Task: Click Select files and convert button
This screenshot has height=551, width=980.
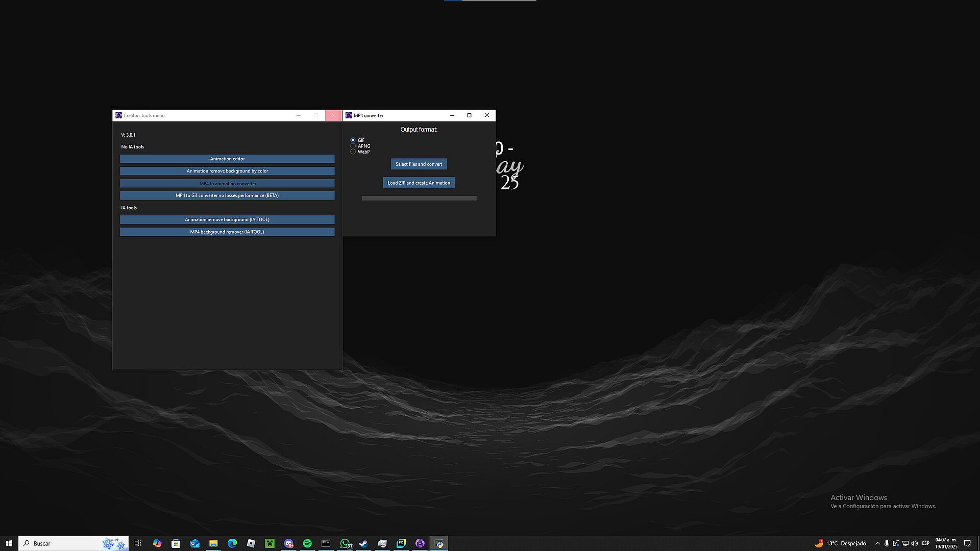Action: pos(419,164)
